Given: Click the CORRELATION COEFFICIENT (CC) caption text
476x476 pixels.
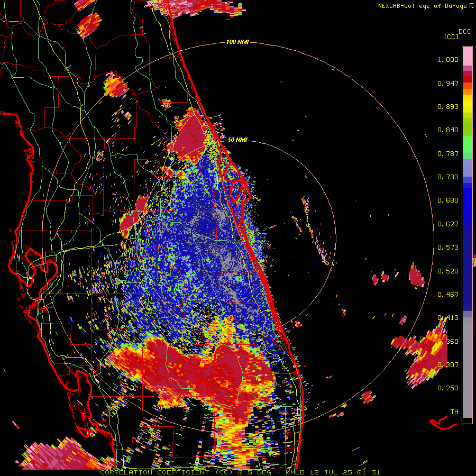Looking at the screenshot, I should click(167, 472).
